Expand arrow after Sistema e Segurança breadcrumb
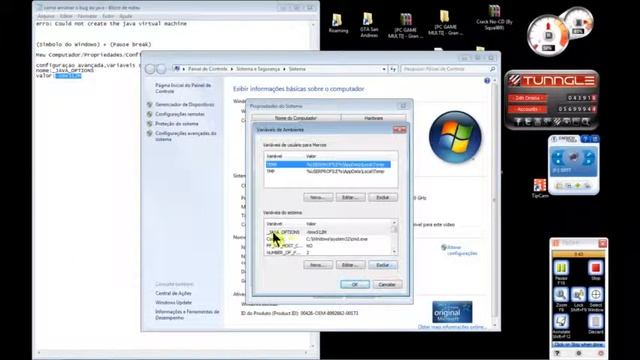 (x=284, y=69)
